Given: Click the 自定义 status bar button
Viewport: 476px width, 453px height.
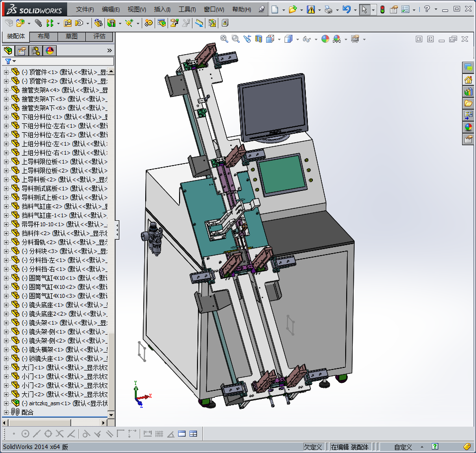Looking at the screenshot, I should 403,447.
